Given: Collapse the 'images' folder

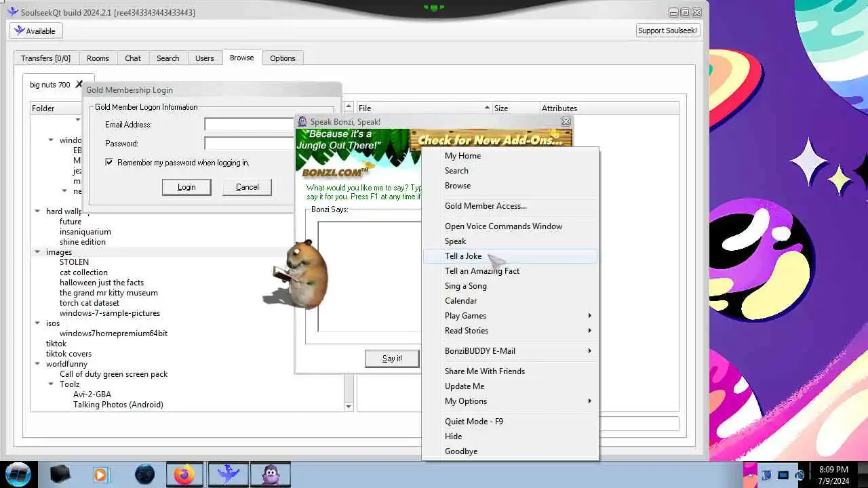Looking at the screenshot, I should [37, 252].
